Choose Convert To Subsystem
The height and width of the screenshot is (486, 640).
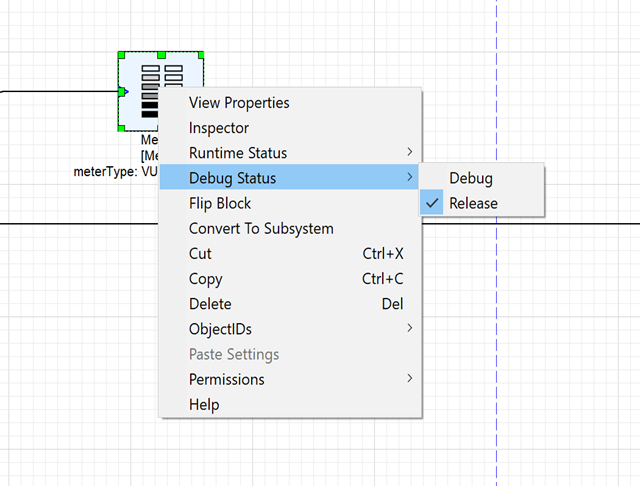pos(261,228)
